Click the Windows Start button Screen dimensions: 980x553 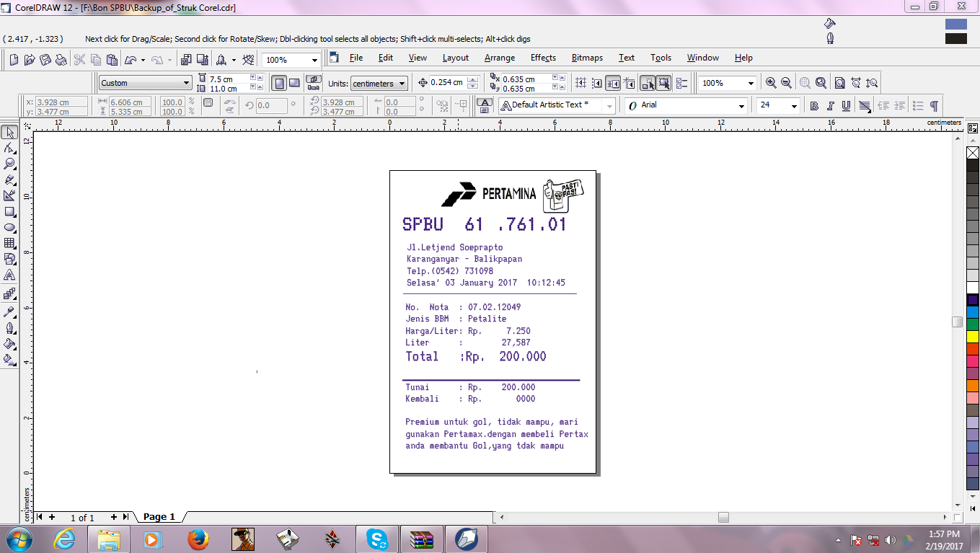click(18, 539)
